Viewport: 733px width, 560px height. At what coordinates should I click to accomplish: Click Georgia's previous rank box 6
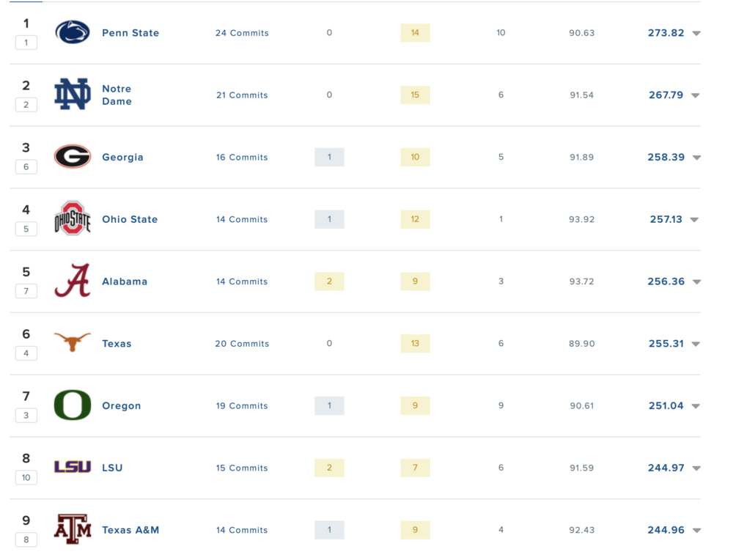point(26,167)
